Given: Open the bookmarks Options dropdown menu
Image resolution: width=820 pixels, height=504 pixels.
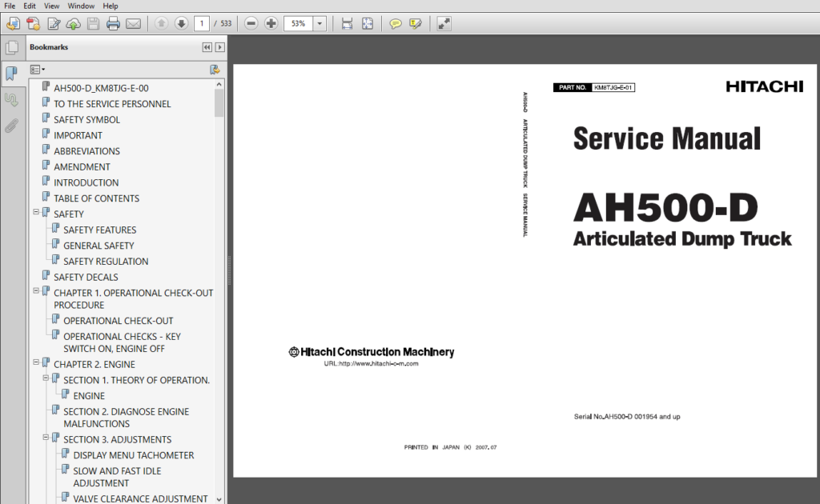Looking at the screenshot, I should [37, 70].
